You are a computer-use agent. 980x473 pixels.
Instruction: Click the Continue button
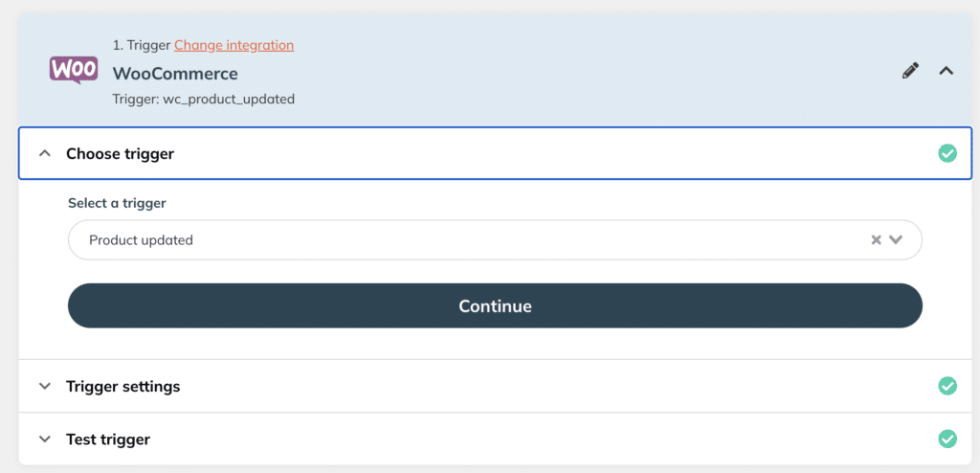coord(495,305)
